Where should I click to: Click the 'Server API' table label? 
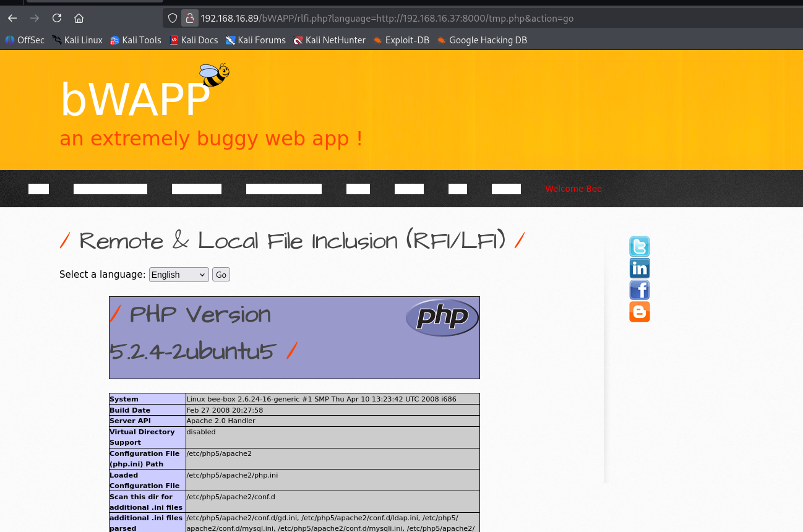[x=130, y=421]
